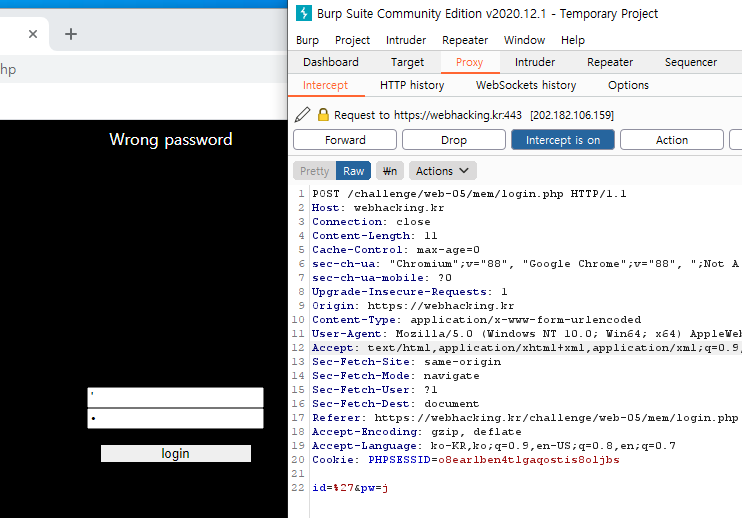This screenshot has height=518, width=742.
Task: Toggle the \n newline display button
Action: pos(390,171)
